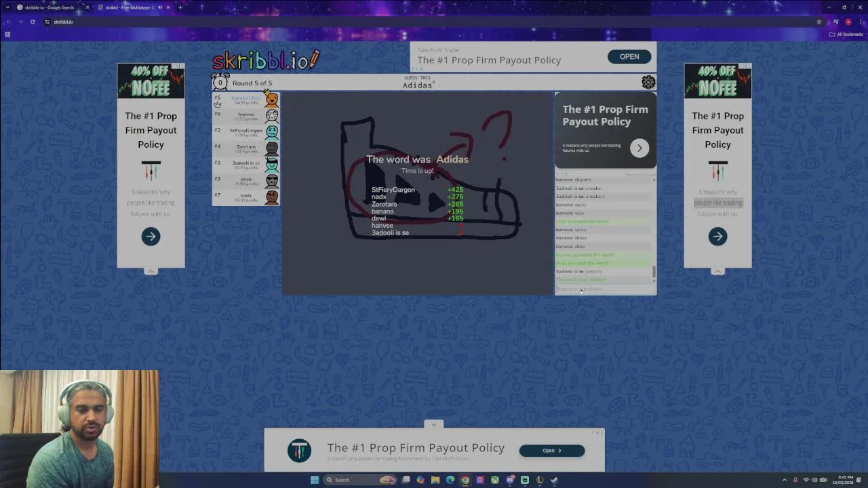
Task: Click the round timer alarm clock
Action: pos(220,83)
